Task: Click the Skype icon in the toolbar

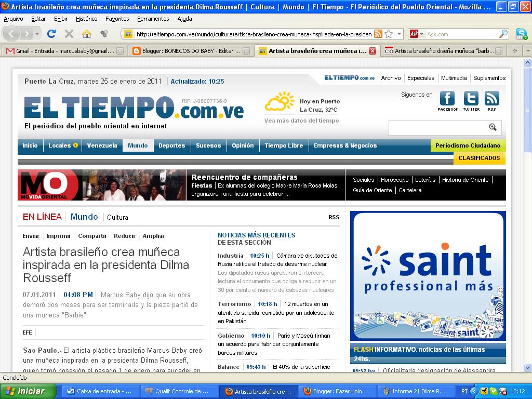Action: tap(521, 34)
